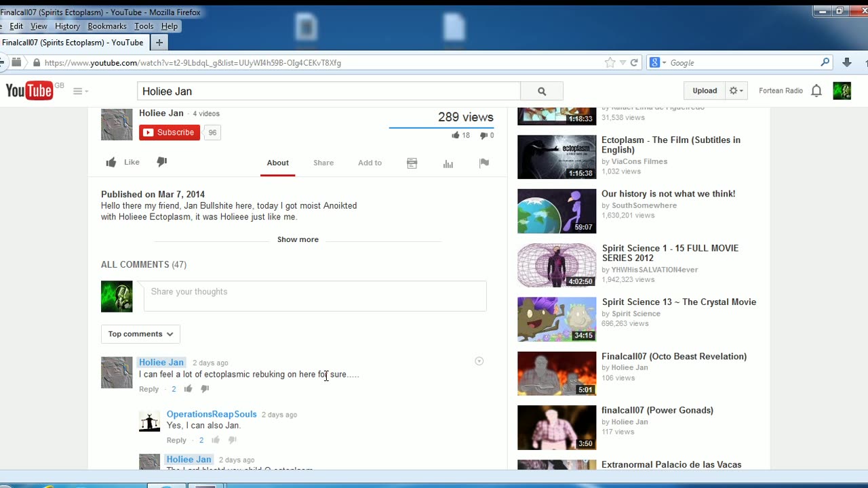Screen dimensions: 868x488
Task: Open the YHWHisSALVATION4ever channel link
Action: point(654,270)
